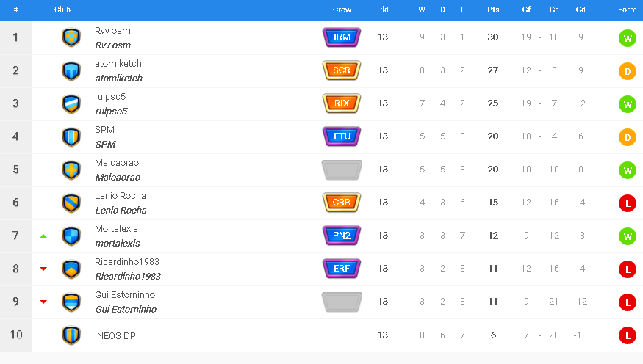Open Lenio Rocha manager name link
Viewport: 643px width, 364px height.
click(x=121, y=211)
